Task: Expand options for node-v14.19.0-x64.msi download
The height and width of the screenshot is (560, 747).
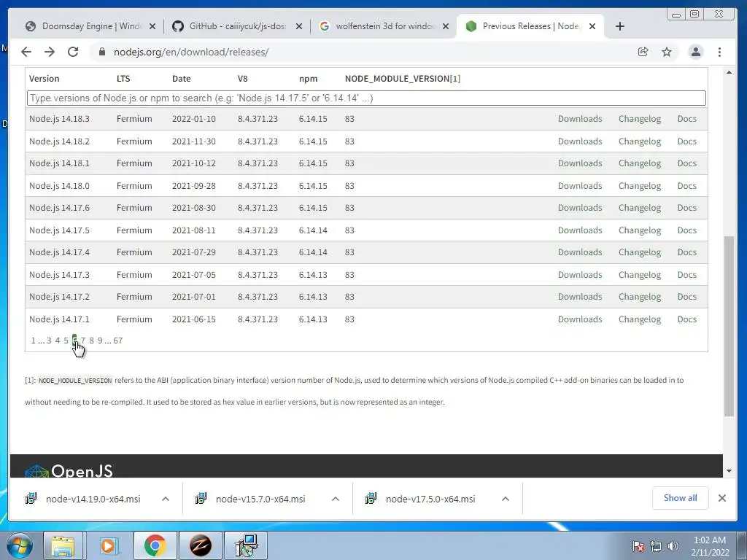Action: coord(166,499)
